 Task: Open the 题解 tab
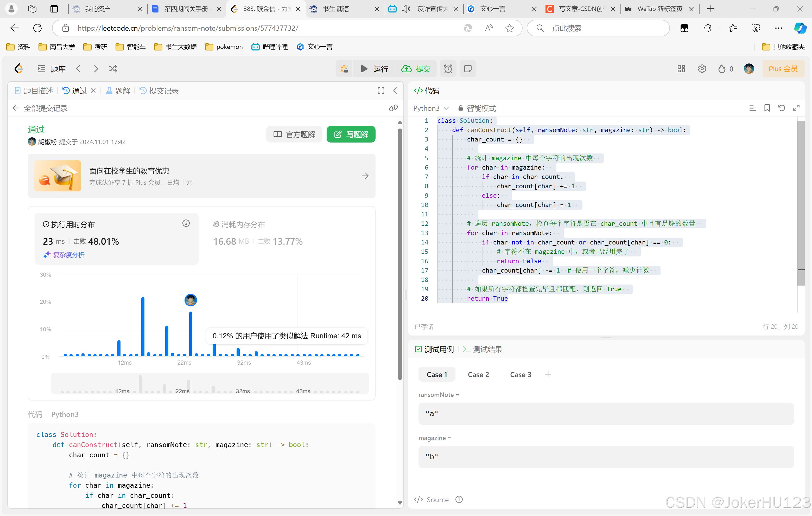tap(117, 90)
